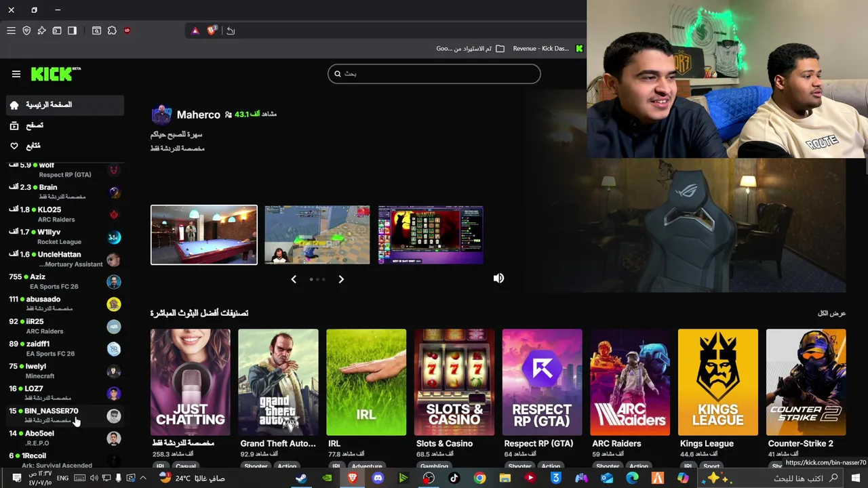
Task: Click the share arrow icon in address bar
Action: (x=231, y=30)
